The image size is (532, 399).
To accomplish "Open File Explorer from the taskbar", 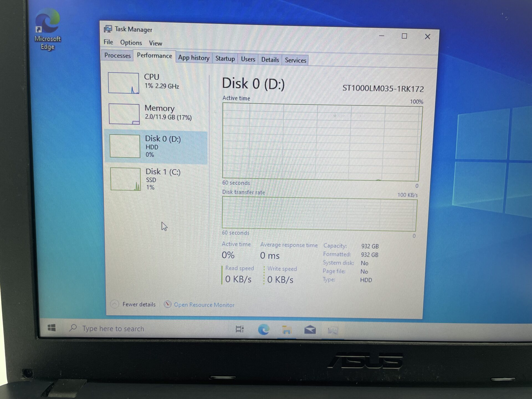I will point(287,330).
